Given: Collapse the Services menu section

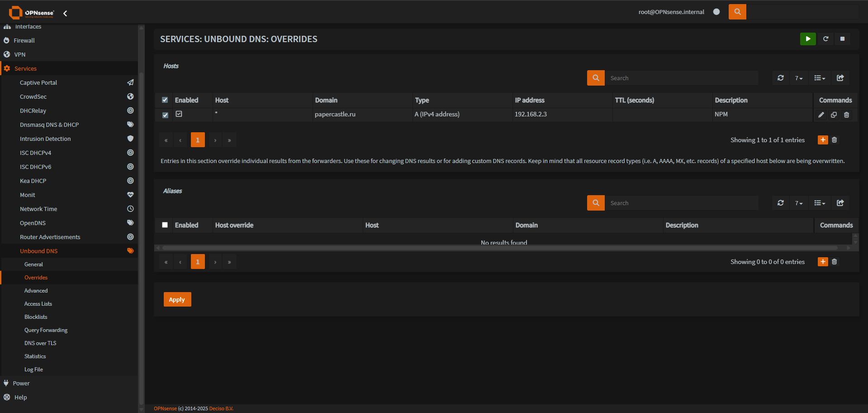Looking at the screenshot, I should coord(69,68).
